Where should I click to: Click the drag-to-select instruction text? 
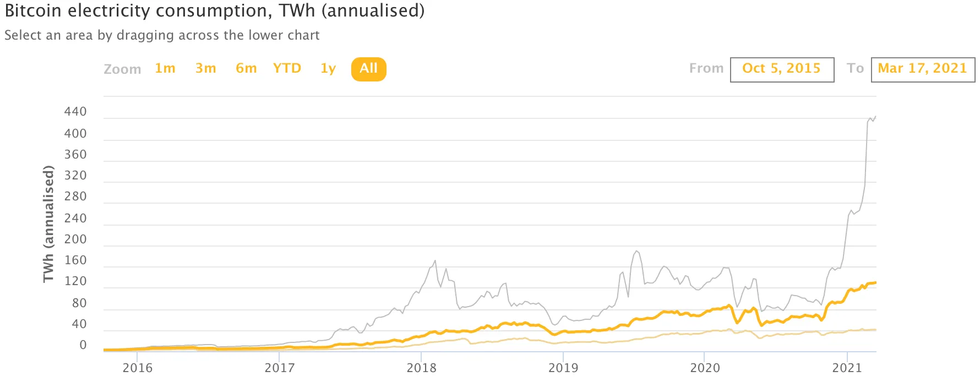pos(162,35)
